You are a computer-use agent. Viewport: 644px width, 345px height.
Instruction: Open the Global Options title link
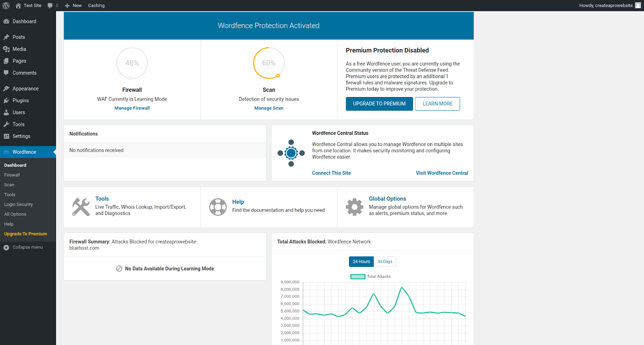388,199
